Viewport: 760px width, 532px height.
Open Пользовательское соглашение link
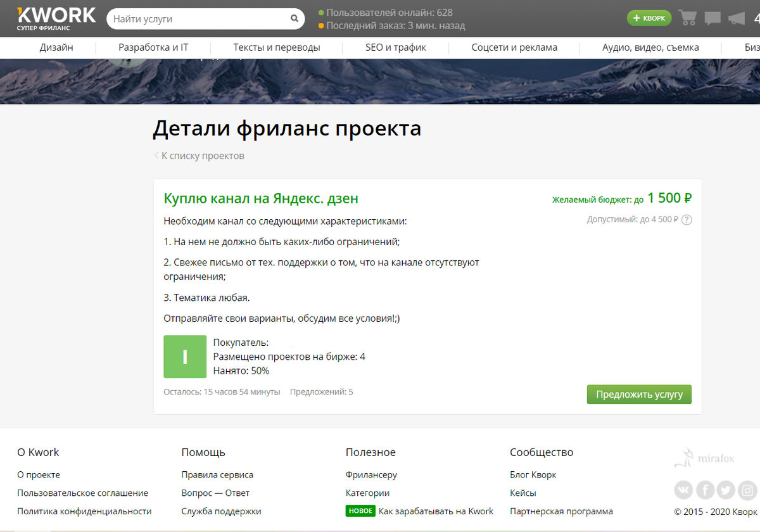pos(82,493)
